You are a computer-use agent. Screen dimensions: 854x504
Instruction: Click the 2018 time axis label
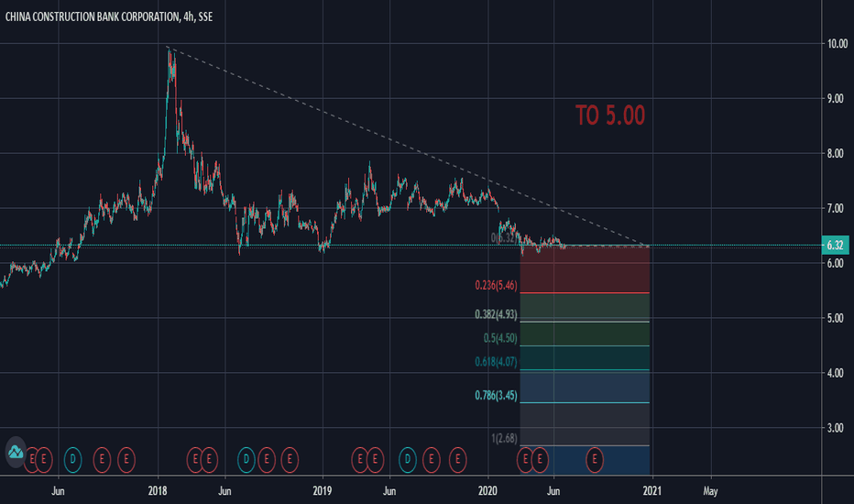pyautogui.click(x=158, y=491)
